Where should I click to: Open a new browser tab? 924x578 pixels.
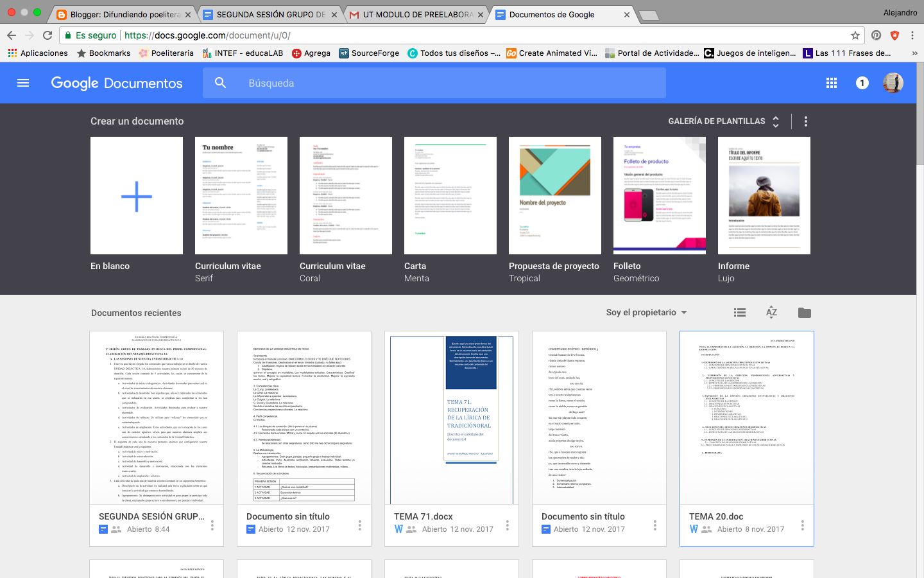[x=649, y=15]
